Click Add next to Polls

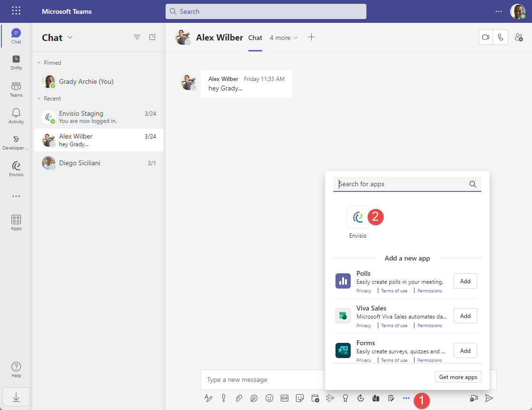tap(465, 280)
